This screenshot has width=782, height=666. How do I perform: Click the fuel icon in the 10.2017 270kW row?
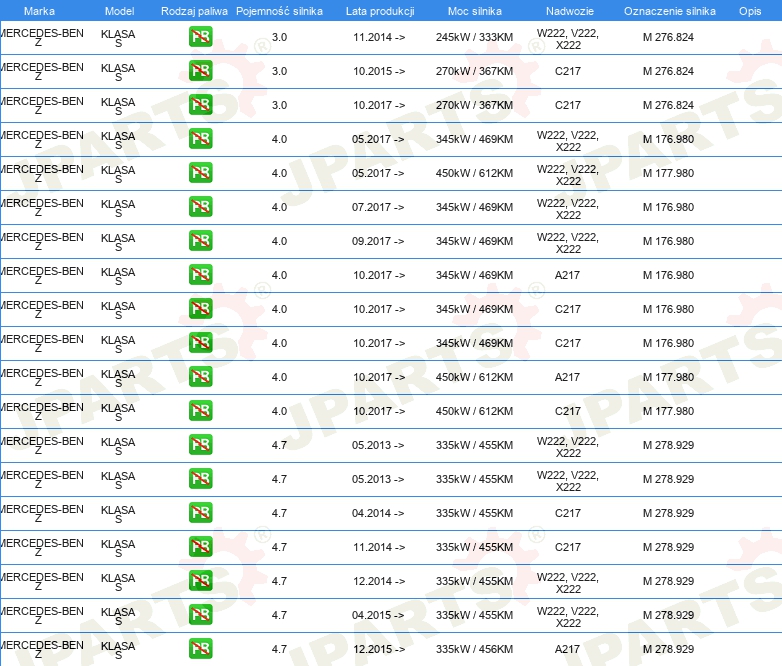(200, 105)
